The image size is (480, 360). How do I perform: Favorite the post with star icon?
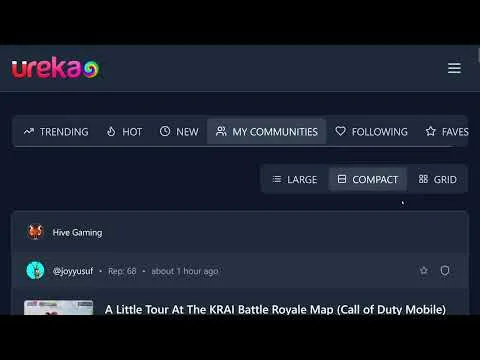tap(424, 270)
